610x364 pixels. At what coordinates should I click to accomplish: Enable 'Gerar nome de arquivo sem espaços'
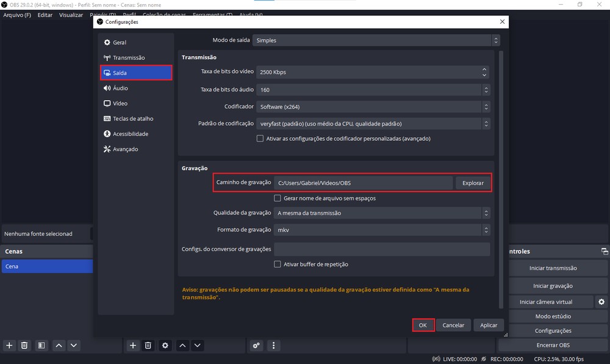(x=277, y=198)
